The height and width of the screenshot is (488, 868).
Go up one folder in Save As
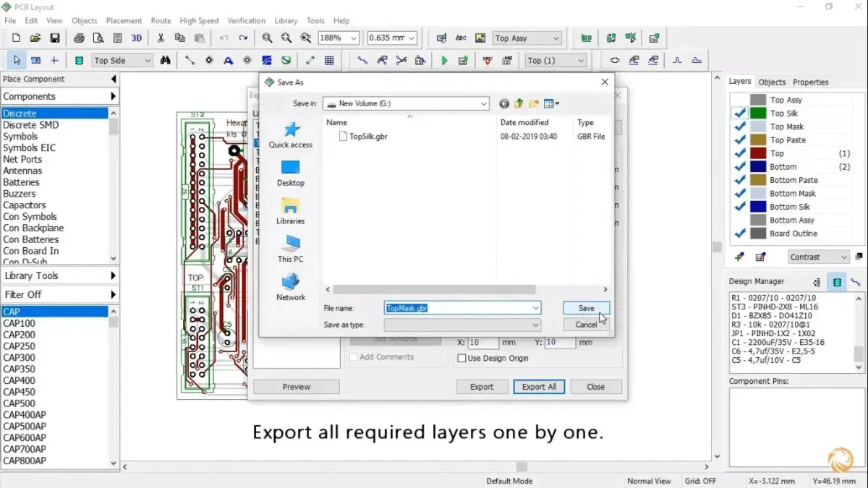519,104
